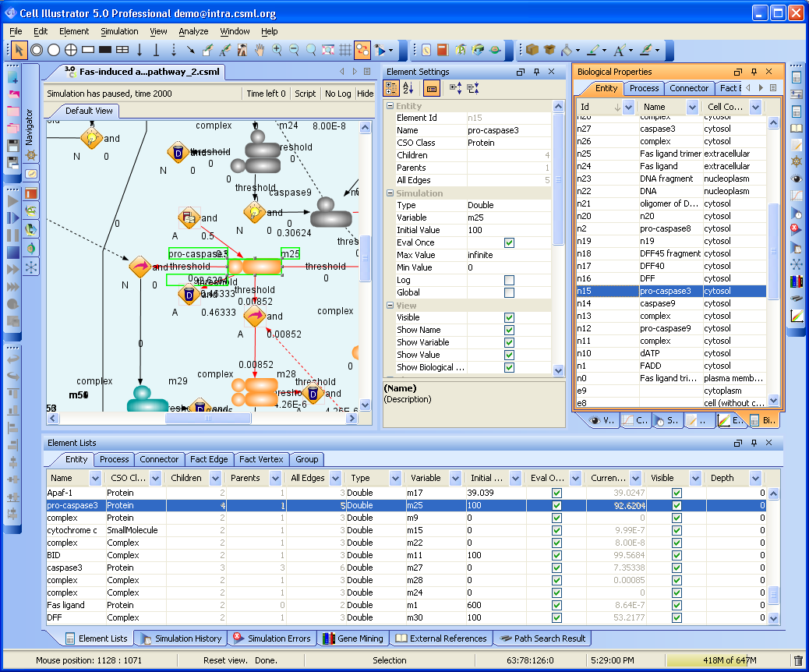Pick the double-circle entity tool
This screenshot has height=672, width=809.
tap(37, 50)
